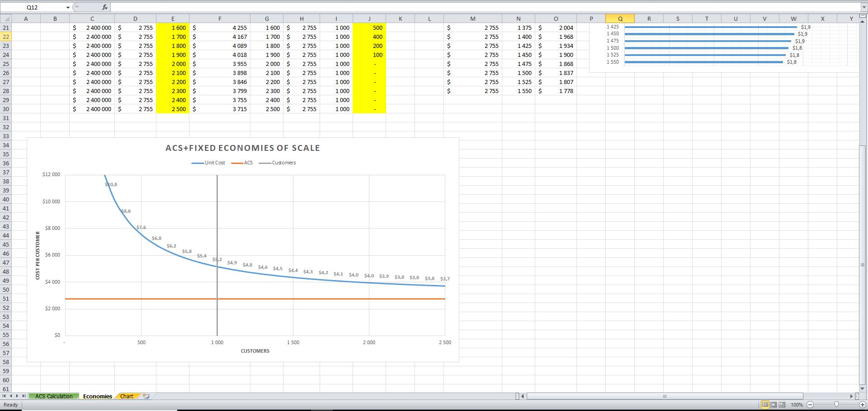868x411 pixels.
Task: Click the next-sheet arrow near sheet tabs
Action: (x=17, y=396)
